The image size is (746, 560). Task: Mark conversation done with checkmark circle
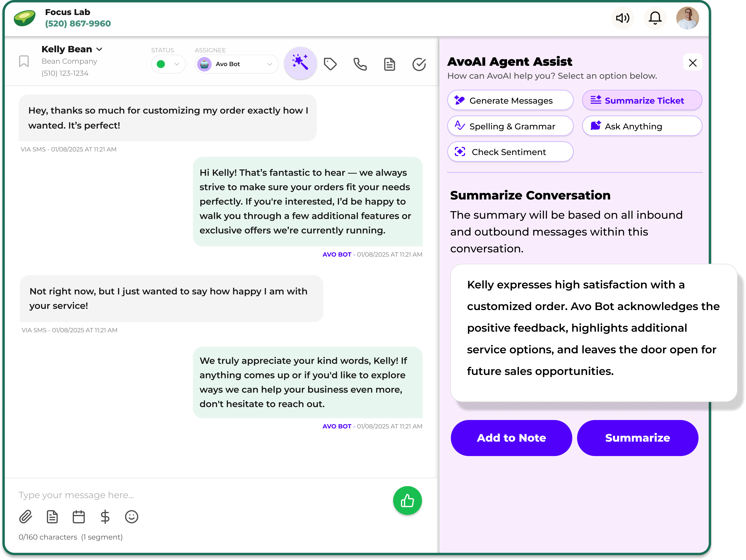(x=419, y=64)
